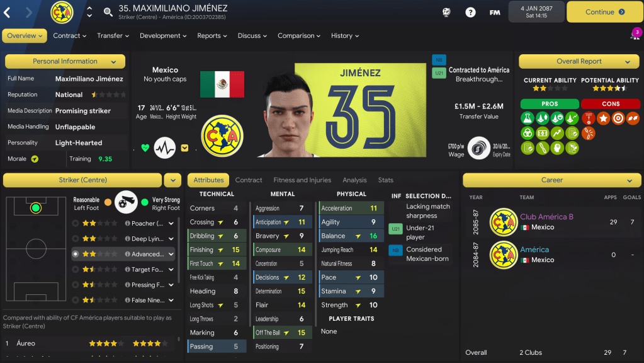Open the Transfer menu
Image resolution: width=644 pixels, height=363 pixels.
click(x=113, y=36)
